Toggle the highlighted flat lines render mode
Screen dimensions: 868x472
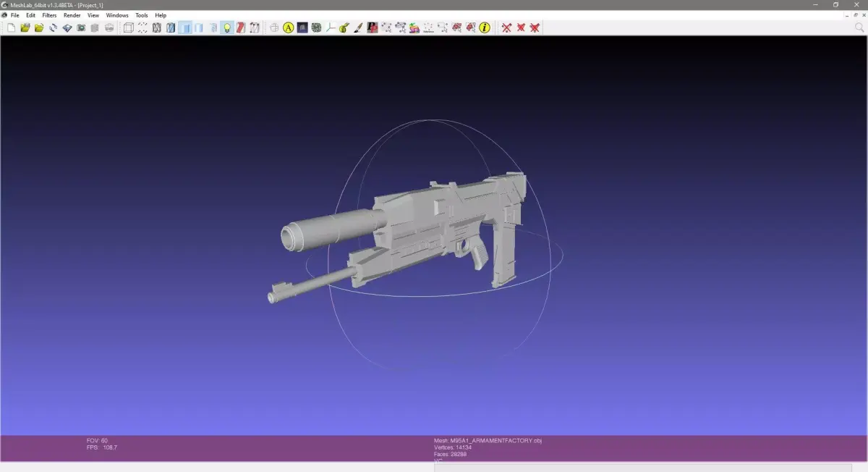(x=185, y=28)
